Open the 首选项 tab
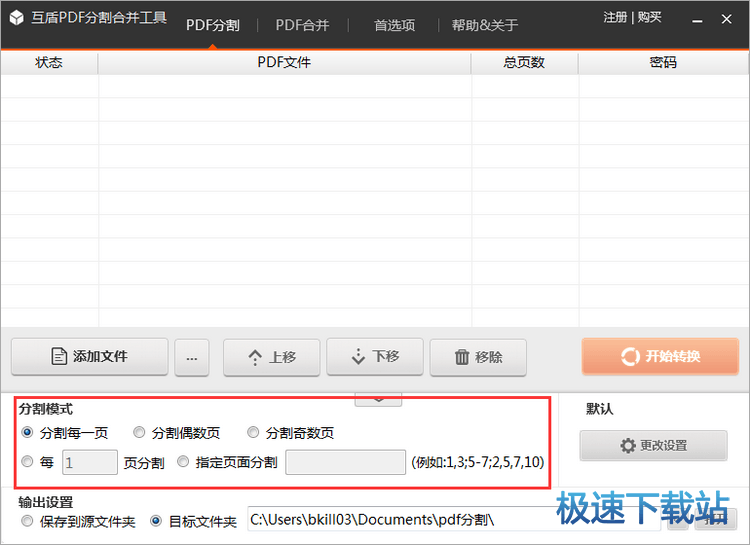750x545 pixels. pos(394,25)
